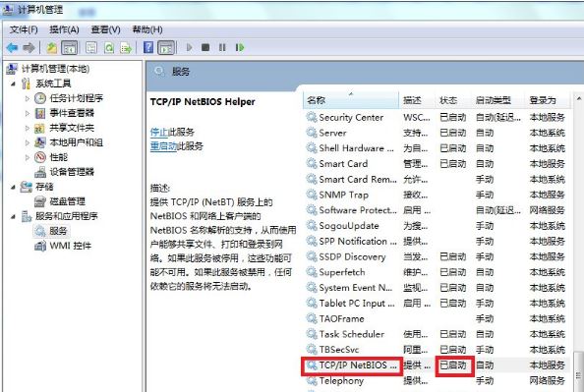Screen dimensions: 584x392
Task: Collapse the Storage (存储) node
Action: 14,187
